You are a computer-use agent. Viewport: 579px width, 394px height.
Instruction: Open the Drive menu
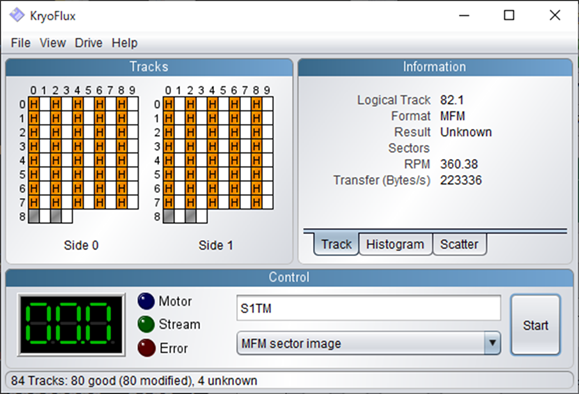coord(89,43)
